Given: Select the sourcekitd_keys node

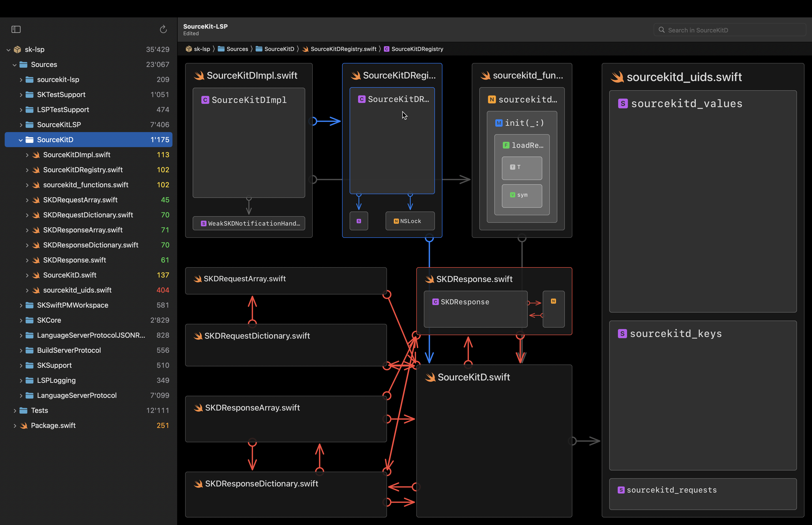Looking at the screenshot, I should [x=703, y=396].
